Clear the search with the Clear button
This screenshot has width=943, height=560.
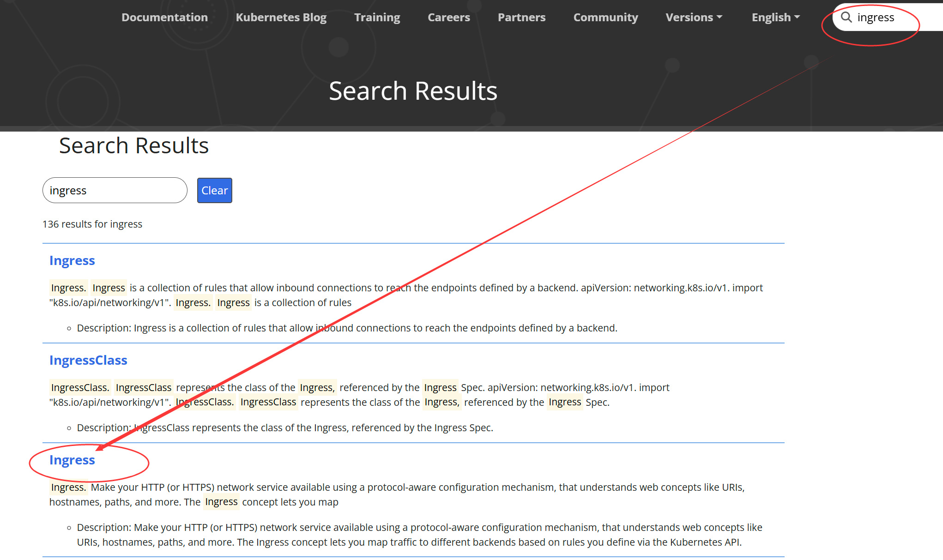click(x=215, y=190)
